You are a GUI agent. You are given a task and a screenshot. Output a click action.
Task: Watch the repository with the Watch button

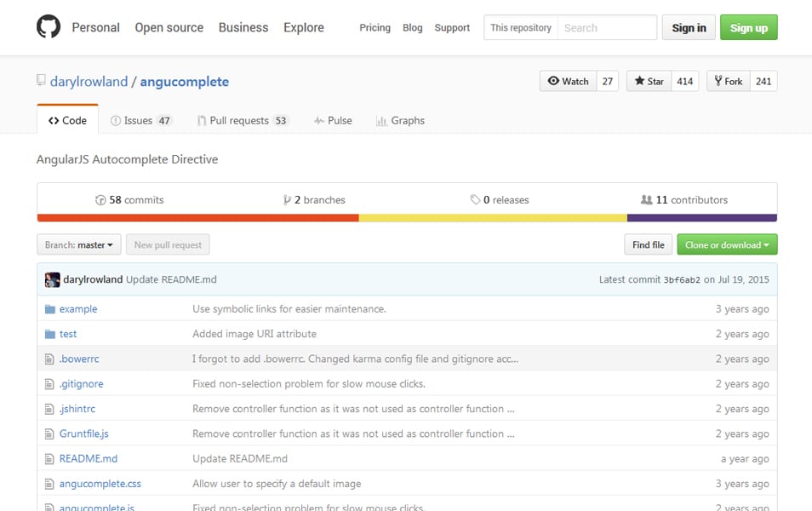tap(568, 82)
